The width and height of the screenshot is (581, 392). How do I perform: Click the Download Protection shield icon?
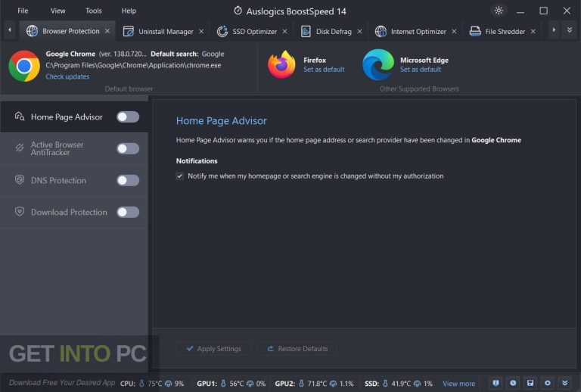tap(20, 212)
